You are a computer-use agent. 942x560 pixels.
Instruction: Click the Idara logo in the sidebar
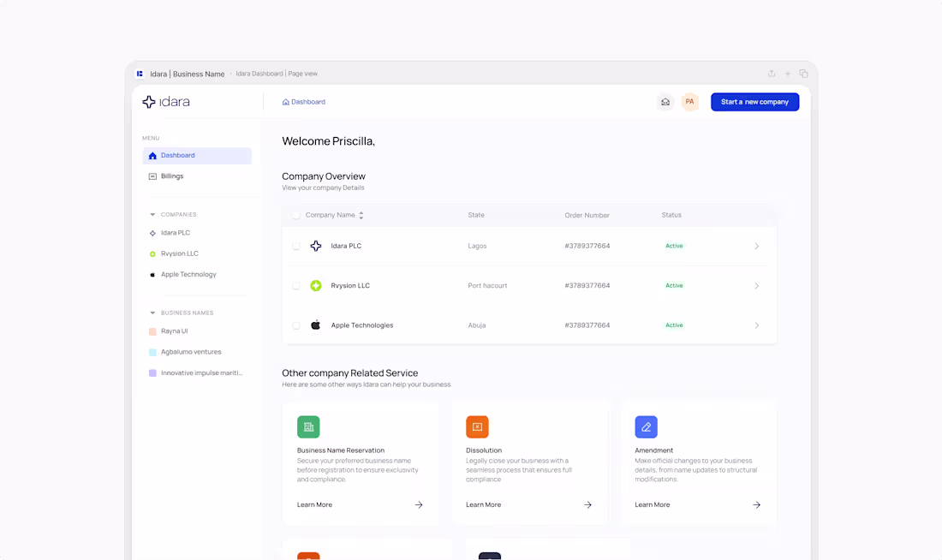click(x=166, y=101)
